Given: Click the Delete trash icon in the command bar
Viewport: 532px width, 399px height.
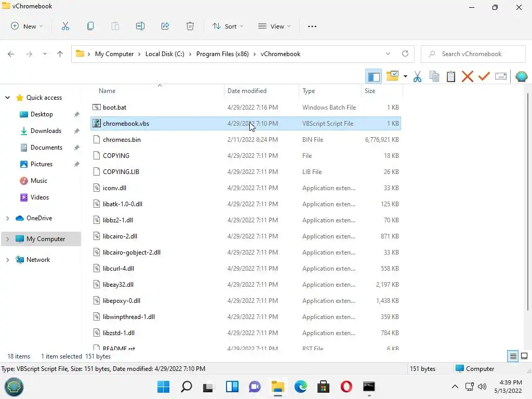Looking at the screenshot, I should (x=190, y=26).
